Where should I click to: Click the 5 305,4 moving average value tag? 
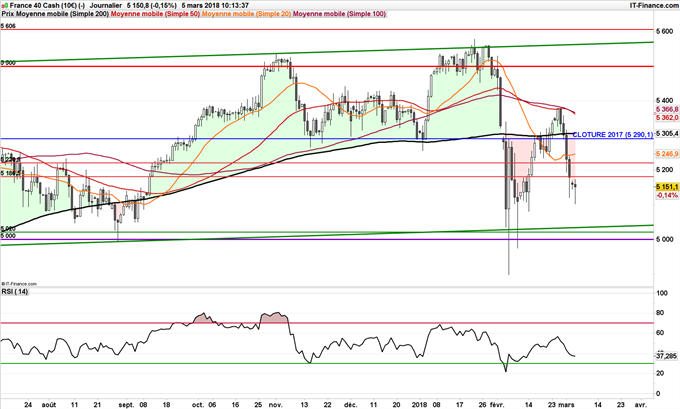[x=667, y=134]
